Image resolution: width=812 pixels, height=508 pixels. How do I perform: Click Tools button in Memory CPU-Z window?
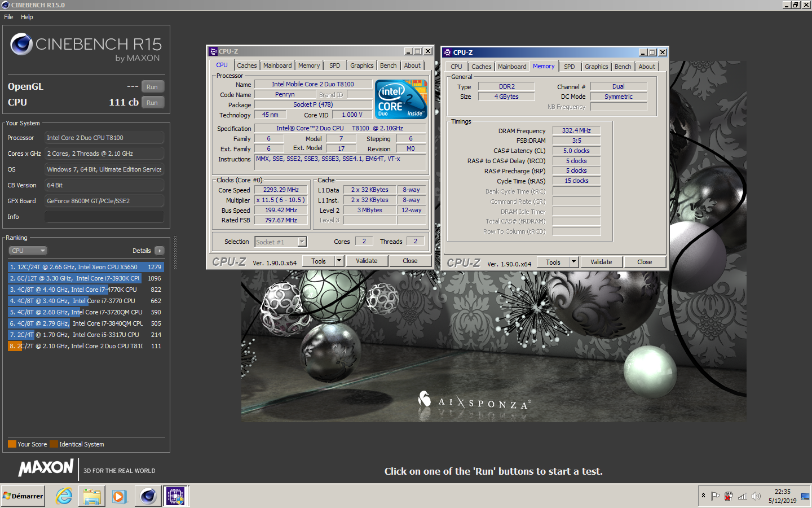(553, 262)
